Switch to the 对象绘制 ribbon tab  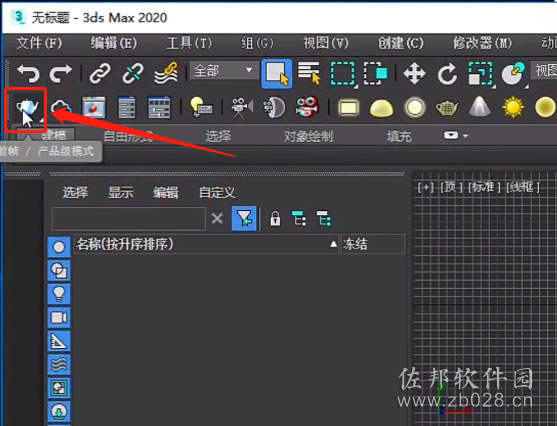click(x=308, y=136)
